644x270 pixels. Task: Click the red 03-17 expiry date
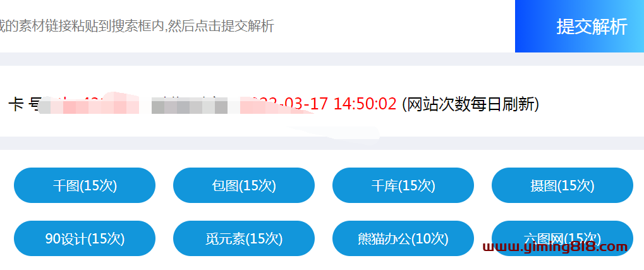coord(303,104)
